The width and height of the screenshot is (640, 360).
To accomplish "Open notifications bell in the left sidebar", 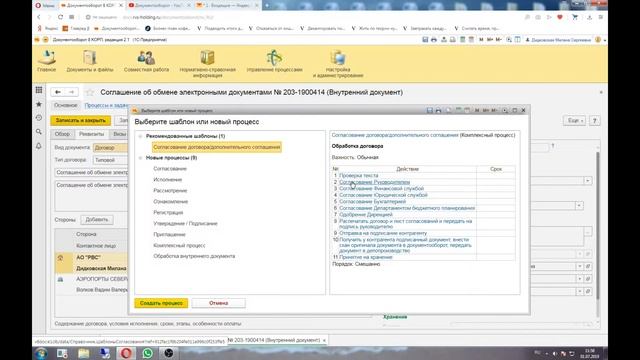I will point(39,146).
